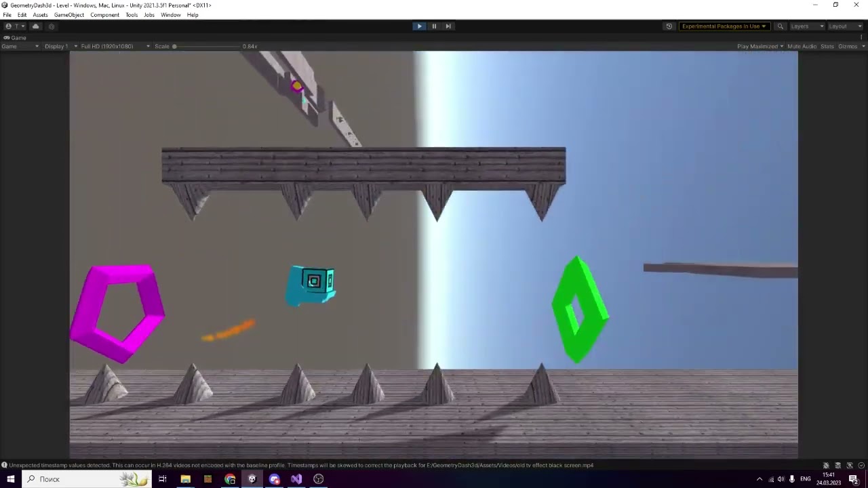Open the Layers dropdown
Screen dimensions: 868x488
807,26
